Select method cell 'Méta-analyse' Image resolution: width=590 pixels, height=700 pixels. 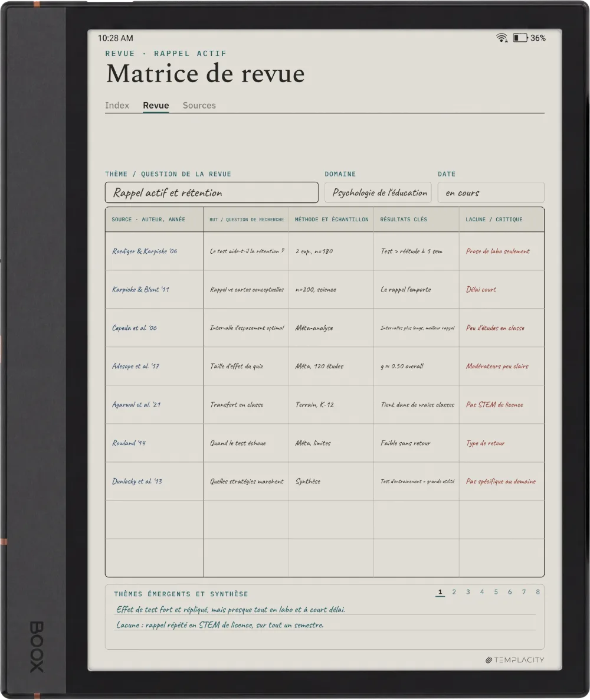point(331,328)
